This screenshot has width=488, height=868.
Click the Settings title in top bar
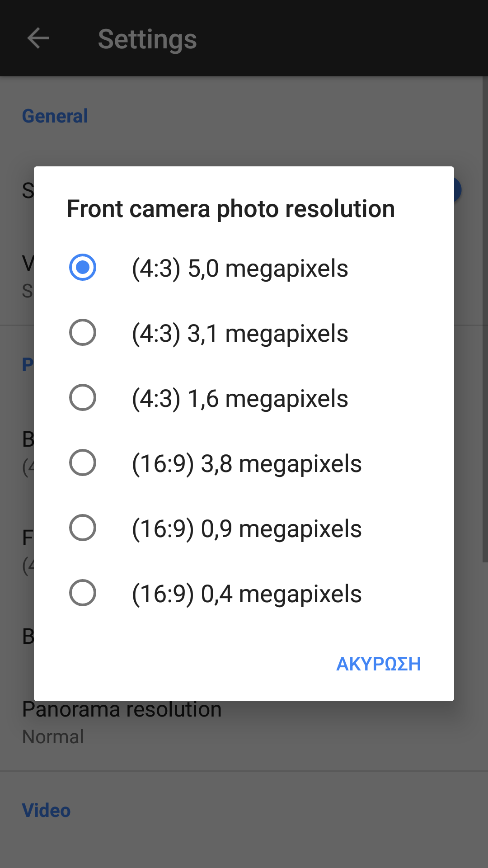(147, 39)
